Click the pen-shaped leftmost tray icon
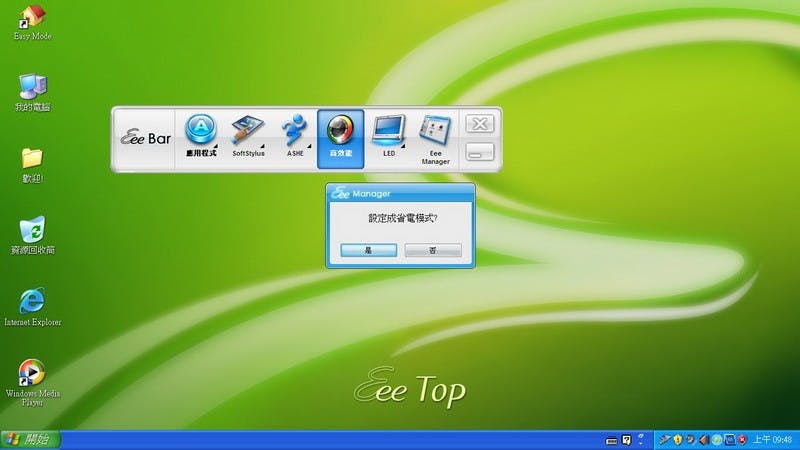Viewport: 800px width, 450px height. click(x=664, y=439)
